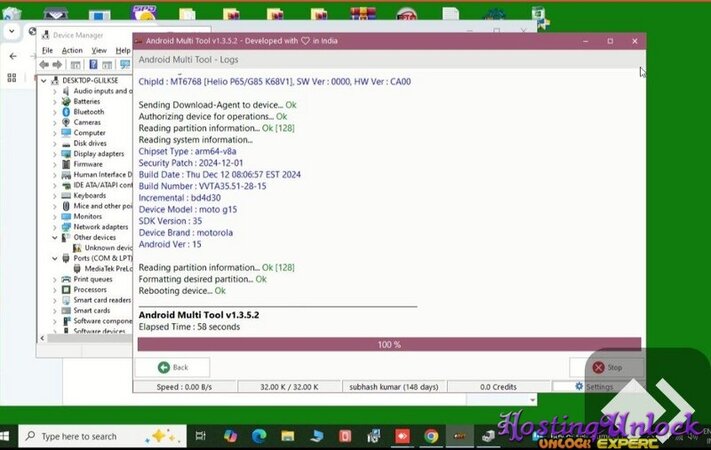Open the File menu in Device Manager
This screenshot has width=711, height=450.
[x=47, y=50]
